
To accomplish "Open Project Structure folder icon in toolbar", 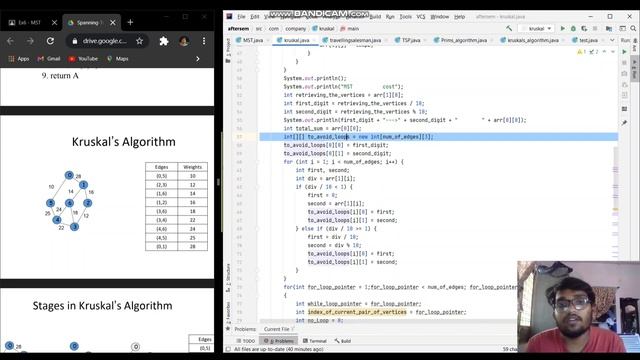I will (x=609, y=29).
